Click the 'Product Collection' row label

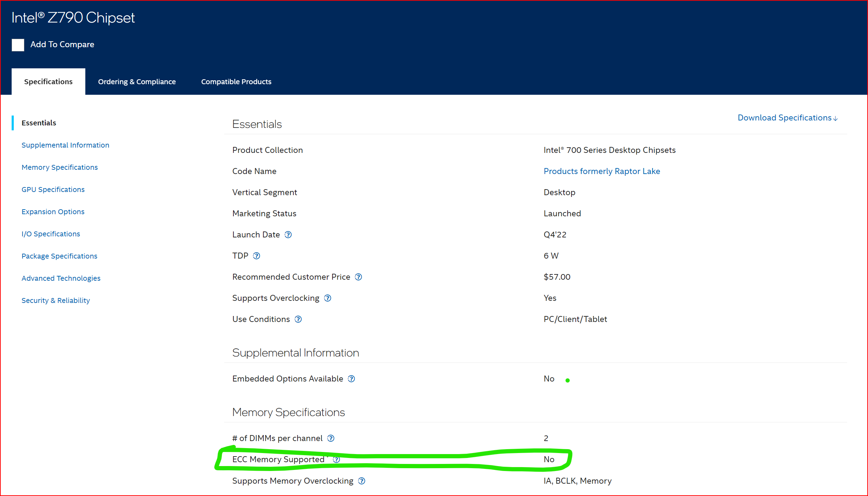point(268,150)
